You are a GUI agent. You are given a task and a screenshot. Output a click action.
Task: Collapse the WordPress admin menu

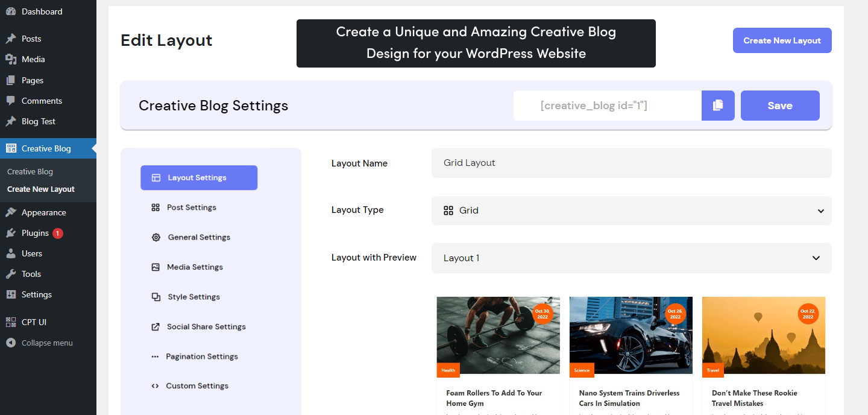click(10, 343)
